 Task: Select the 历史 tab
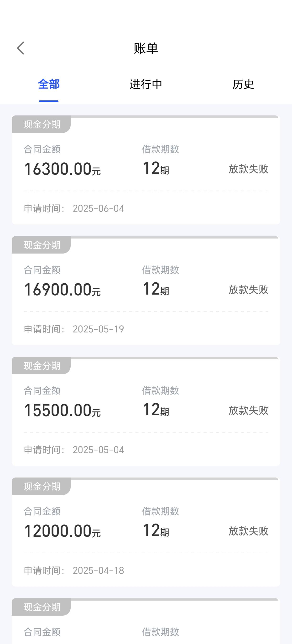(x=243, y=84)
